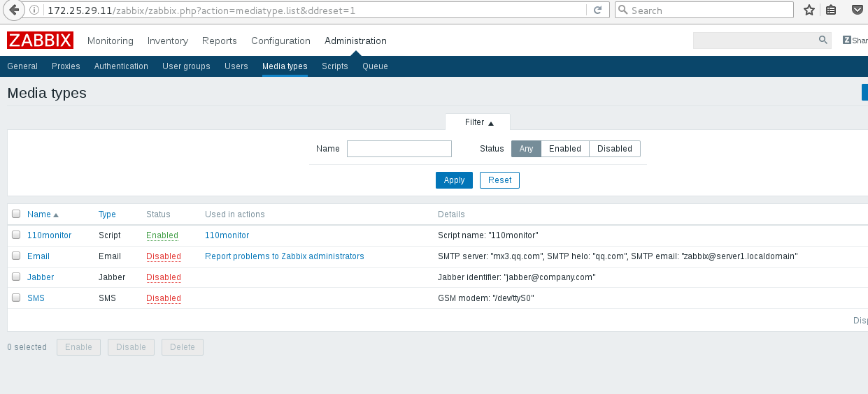Open the bookmarks list icon in browser toolbar
Screen dimensions: 868x394
click(x=831, y=10)
